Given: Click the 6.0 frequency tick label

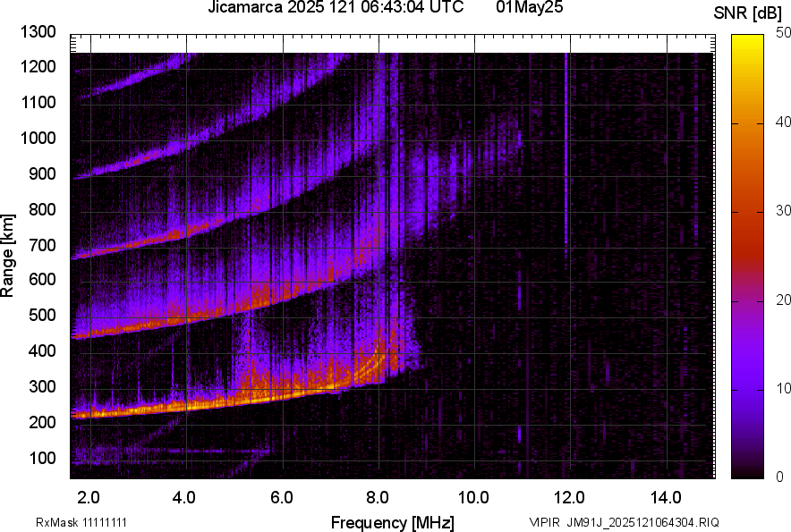Looking at the screenshot, I should [282, 498].
